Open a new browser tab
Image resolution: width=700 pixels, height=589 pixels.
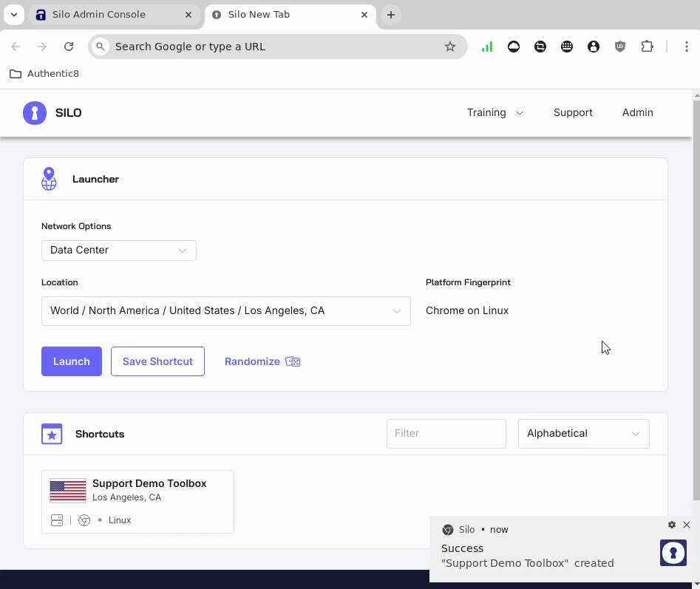390,15
